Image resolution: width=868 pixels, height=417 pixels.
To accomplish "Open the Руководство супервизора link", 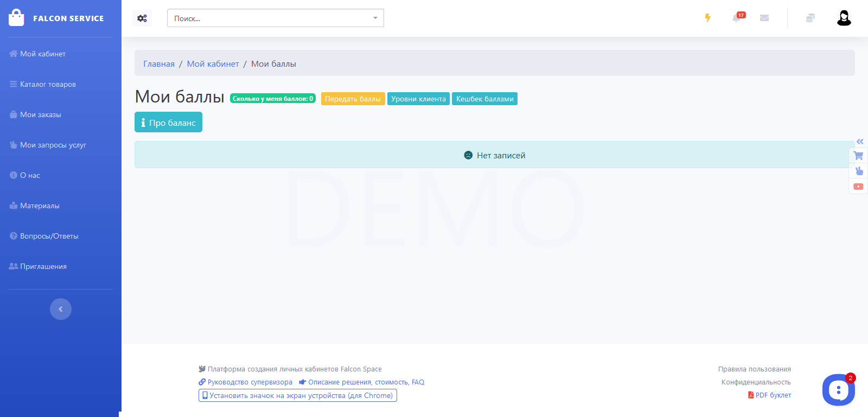I will point(245,382).
